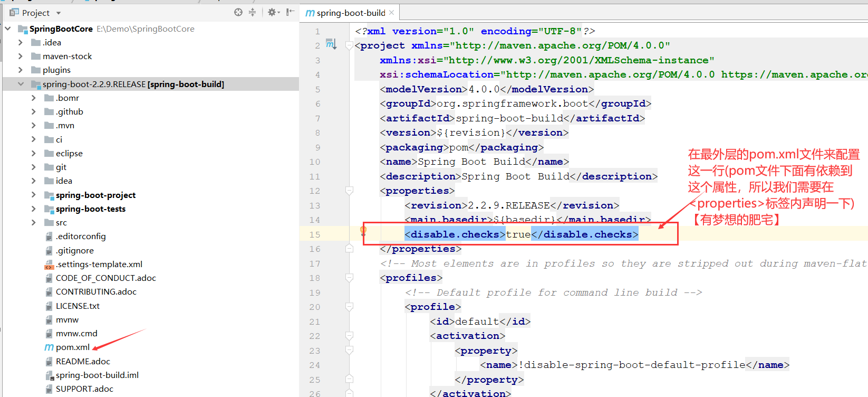The height and width of the screenshot is (397, 868).
Task: Select the ci folder
Action: coord(59,139)
